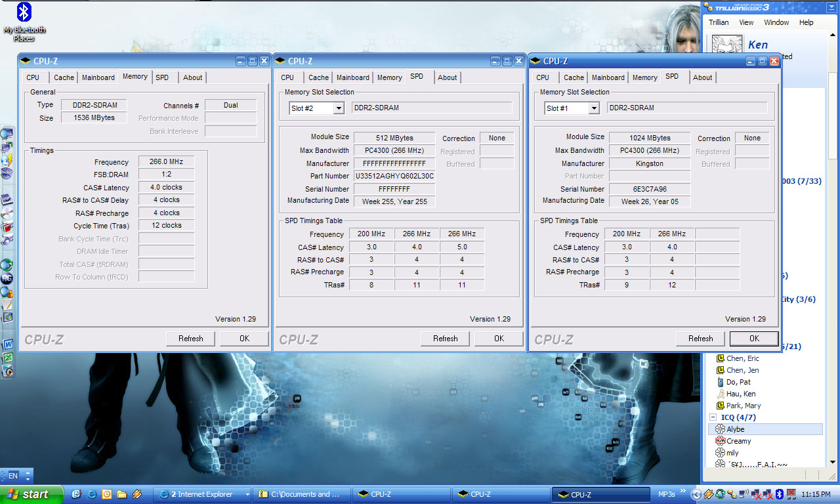Click the Winamp lightning quick launch icon
Viewport: 840px width, 504px height.
(x=137, y=494)
